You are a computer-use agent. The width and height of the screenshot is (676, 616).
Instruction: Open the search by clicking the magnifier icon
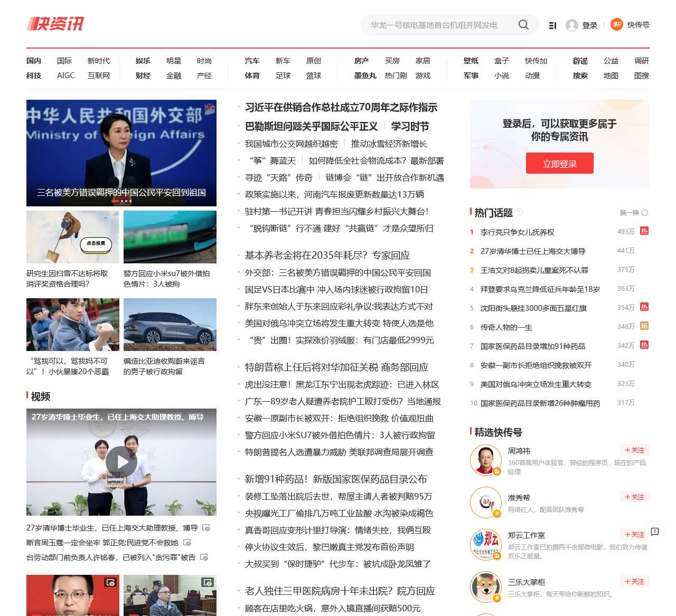click(x=523, y=25)
